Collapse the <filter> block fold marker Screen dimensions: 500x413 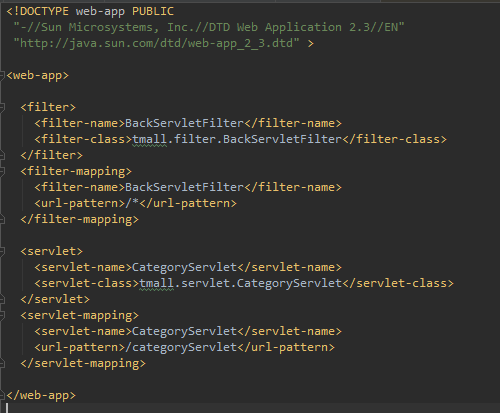tap(2, 107)
